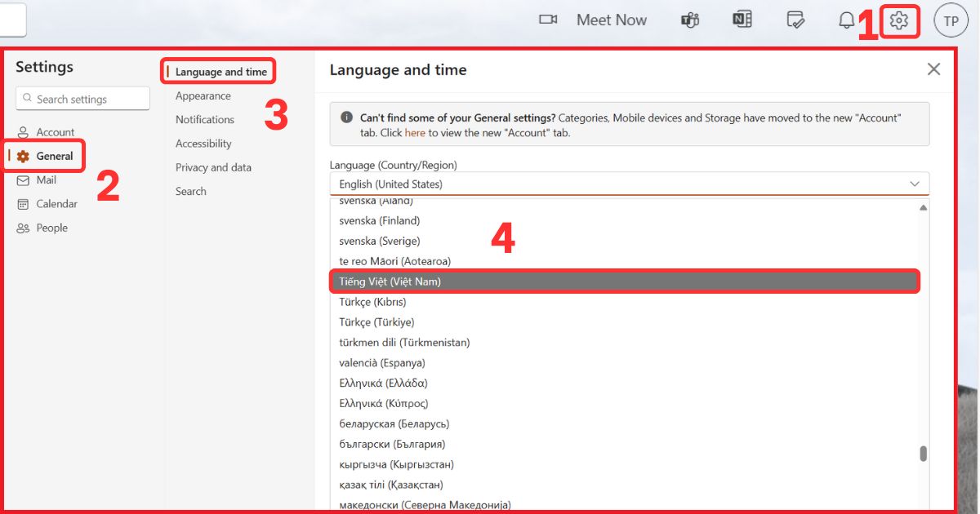The image size is (980, 514).
Task: Open the TP profile avatar
Action: pos(950,20)
